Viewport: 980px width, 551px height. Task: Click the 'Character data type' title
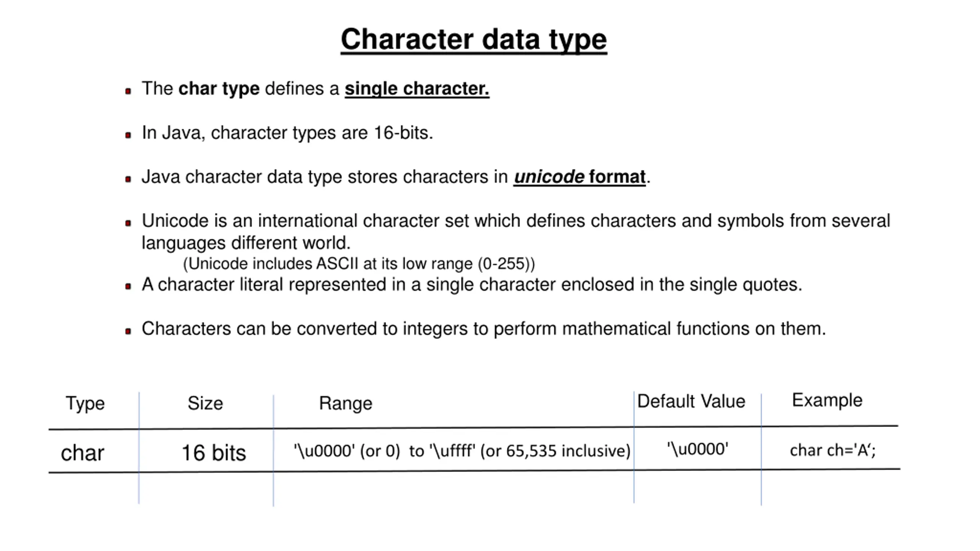(x=474, y=40)
